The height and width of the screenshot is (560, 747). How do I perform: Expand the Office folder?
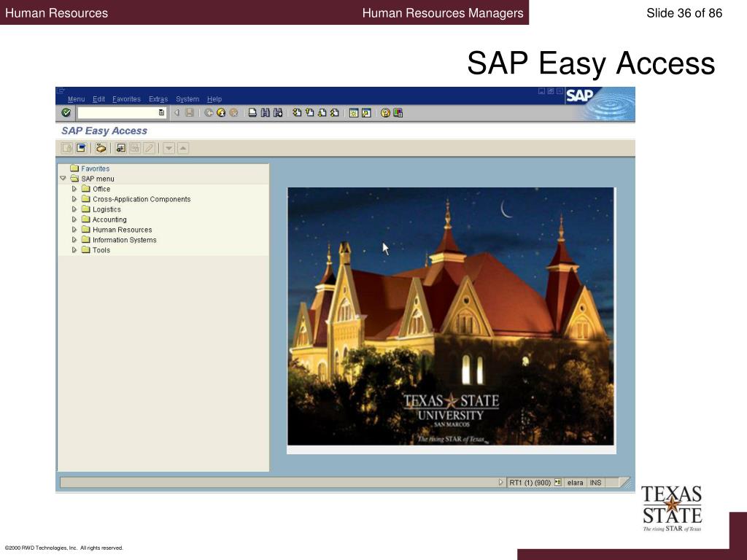pyautogui.click(x=74, y=189)
